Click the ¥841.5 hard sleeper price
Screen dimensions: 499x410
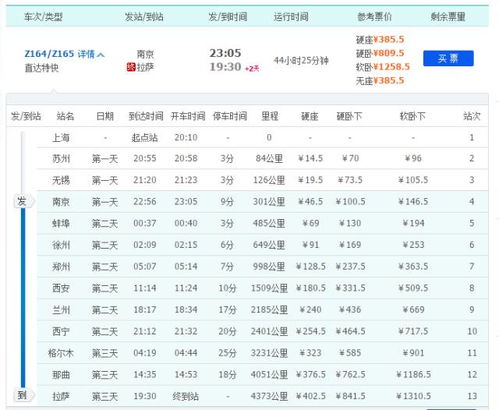pos(350,396)
